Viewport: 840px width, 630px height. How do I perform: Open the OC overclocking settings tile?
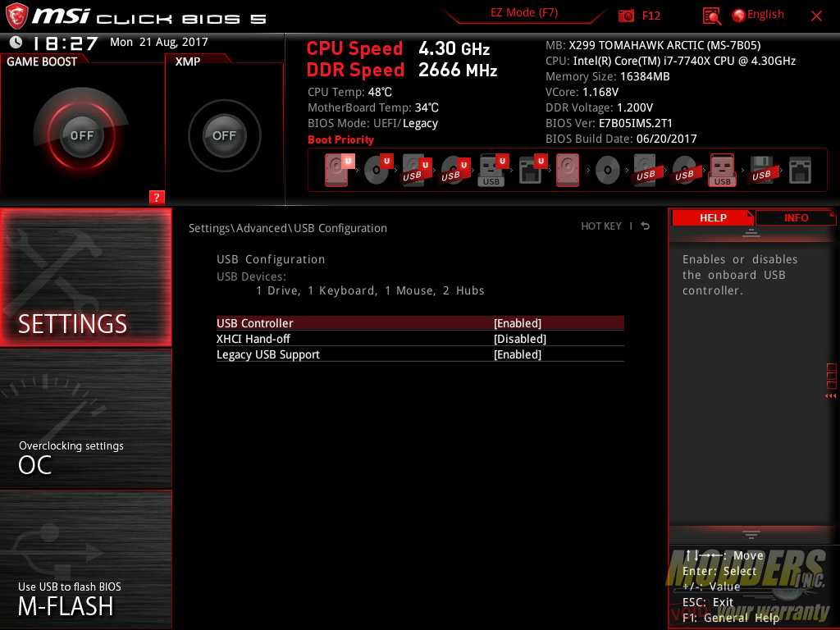(85, 419)
